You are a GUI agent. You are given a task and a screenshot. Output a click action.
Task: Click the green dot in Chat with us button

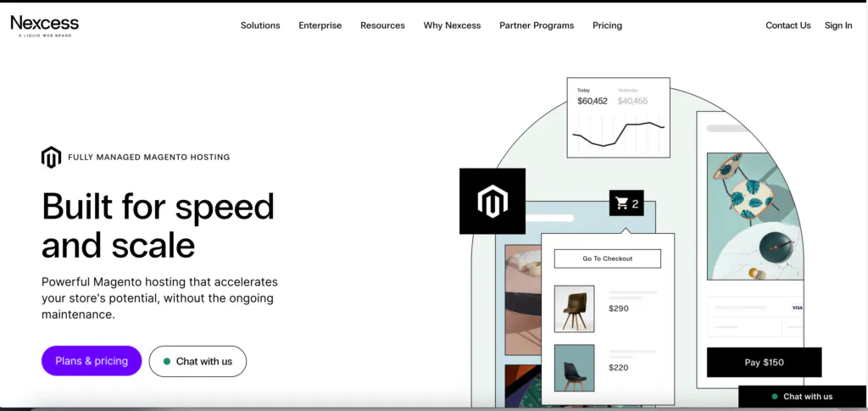(167, 361)
